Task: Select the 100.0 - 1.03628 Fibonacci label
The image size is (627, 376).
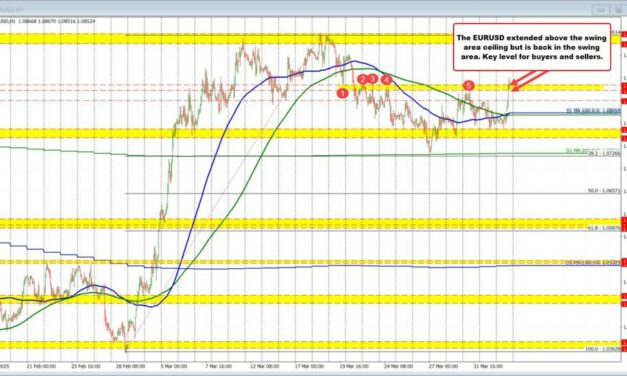Action: coord(603,349)
